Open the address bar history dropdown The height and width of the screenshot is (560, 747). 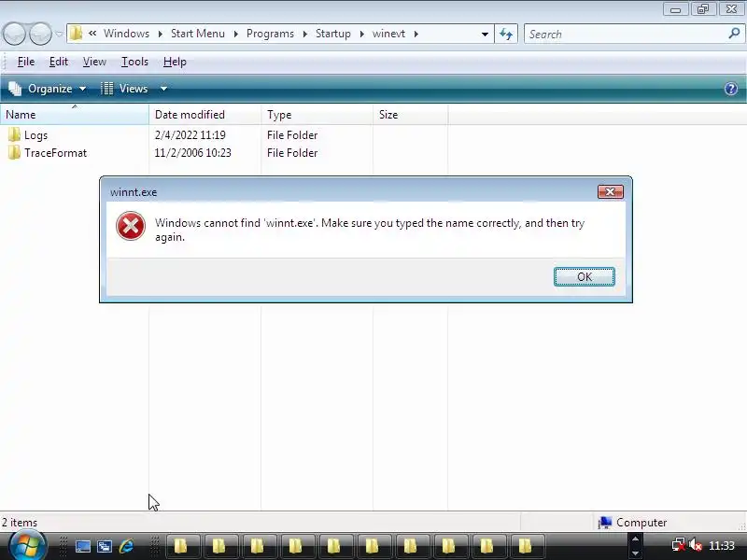pos(485,34)
